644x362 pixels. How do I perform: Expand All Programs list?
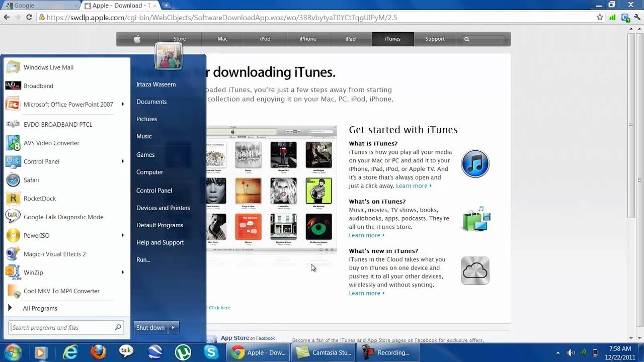tap(40, 308)
